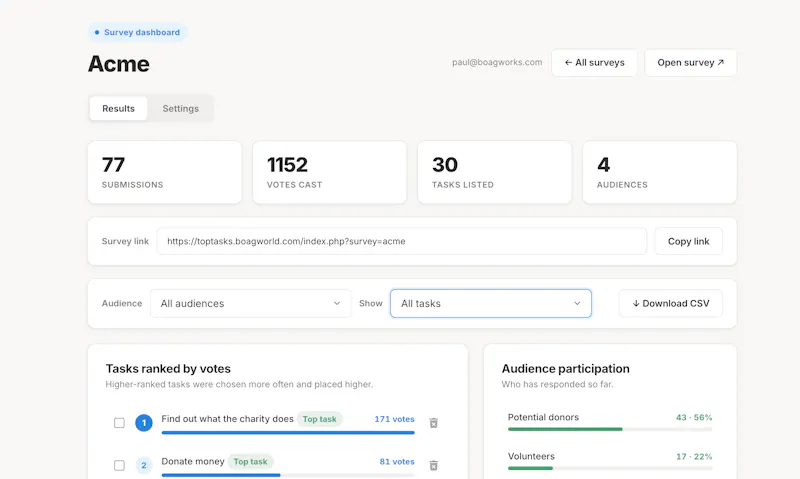This screenshot has width=800, height=479.
Task: Click the Volunteers participation bar
Action: pos(610,468)
